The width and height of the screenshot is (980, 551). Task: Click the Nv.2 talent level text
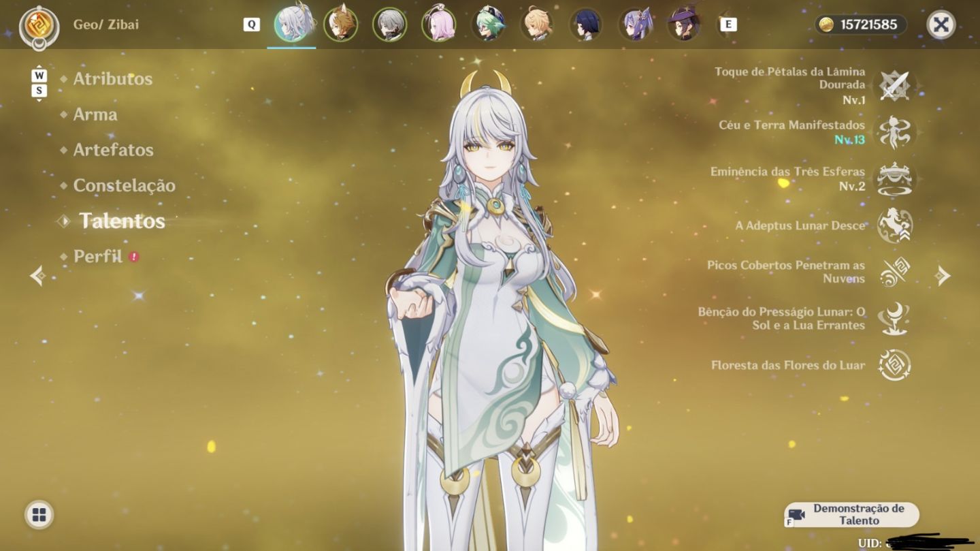[x=852, y=186]
